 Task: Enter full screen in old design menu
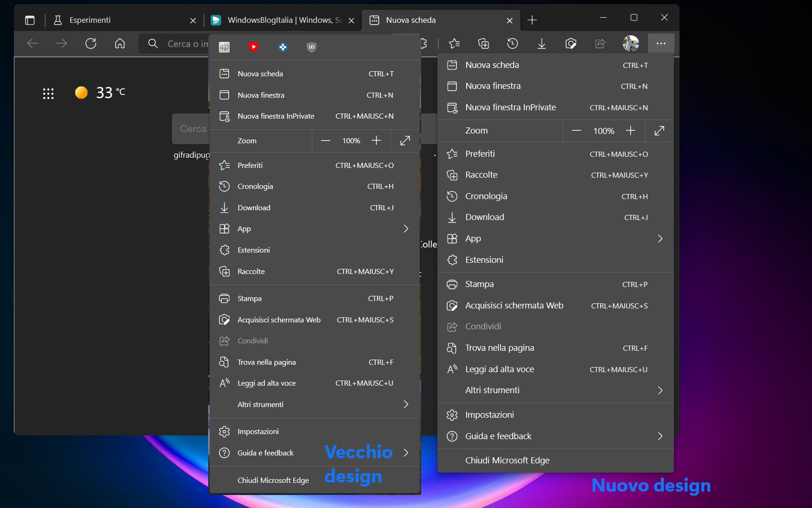click(405, 140)
